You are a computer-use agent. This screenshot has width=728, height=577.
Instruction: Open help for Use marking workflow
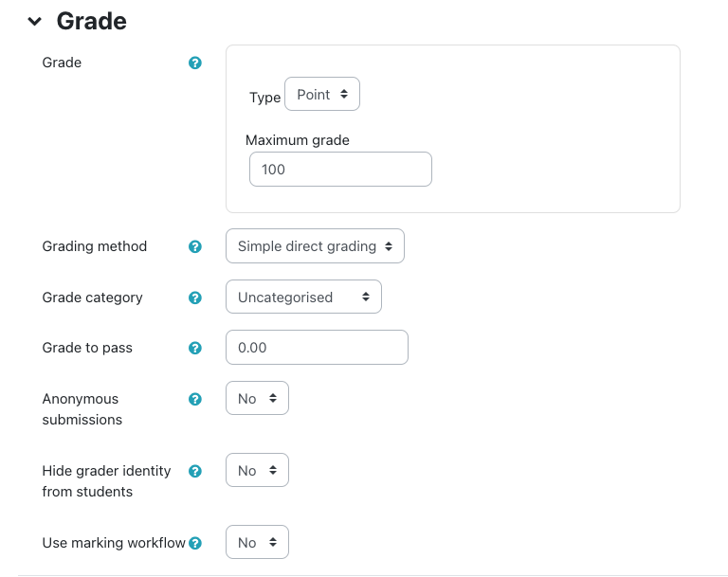tap(195, 543)
